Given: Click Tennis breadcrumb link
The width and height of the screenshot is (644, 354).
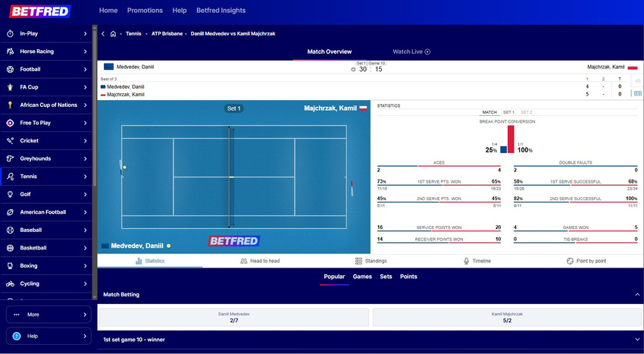Looking at the screenshot, I should (x=133, y=33).
